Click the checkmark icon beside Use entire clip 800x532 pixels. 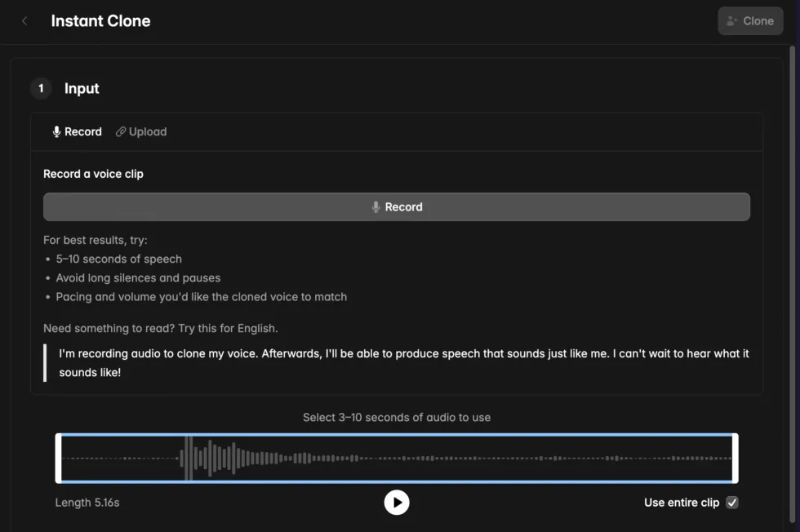pyautogui.click(x=732, y=502)
